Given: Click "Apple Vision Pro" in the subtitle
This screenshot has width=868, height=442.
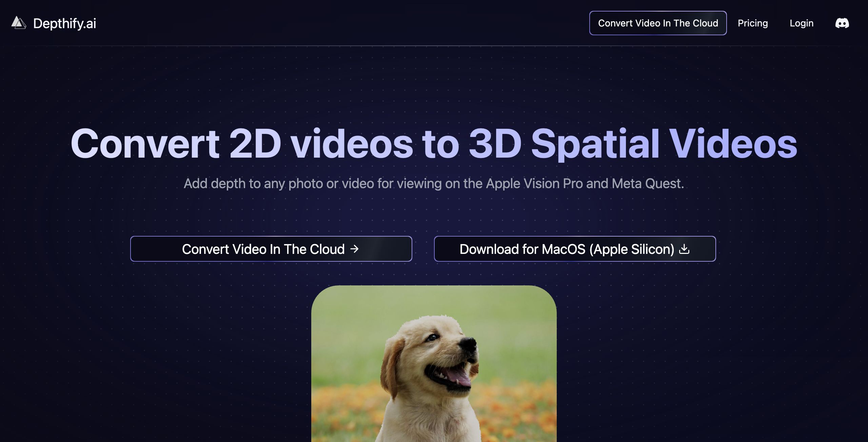Looking at the screenshot, I should pos(534,183).
